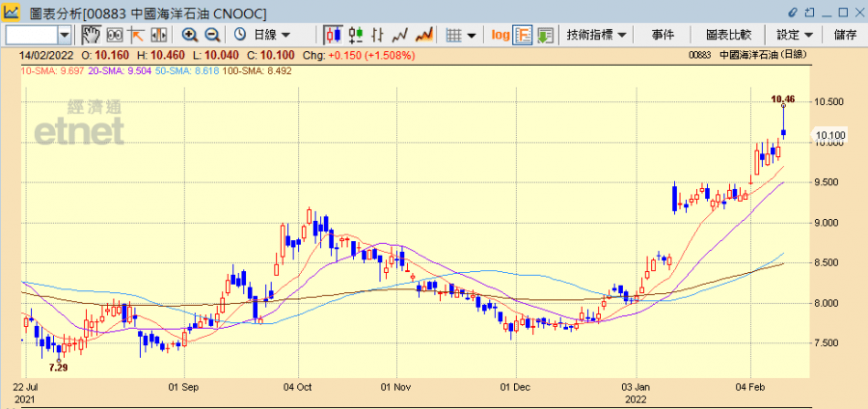
Task: Select the hollow candlestick chart type
Action: point(355,36)
